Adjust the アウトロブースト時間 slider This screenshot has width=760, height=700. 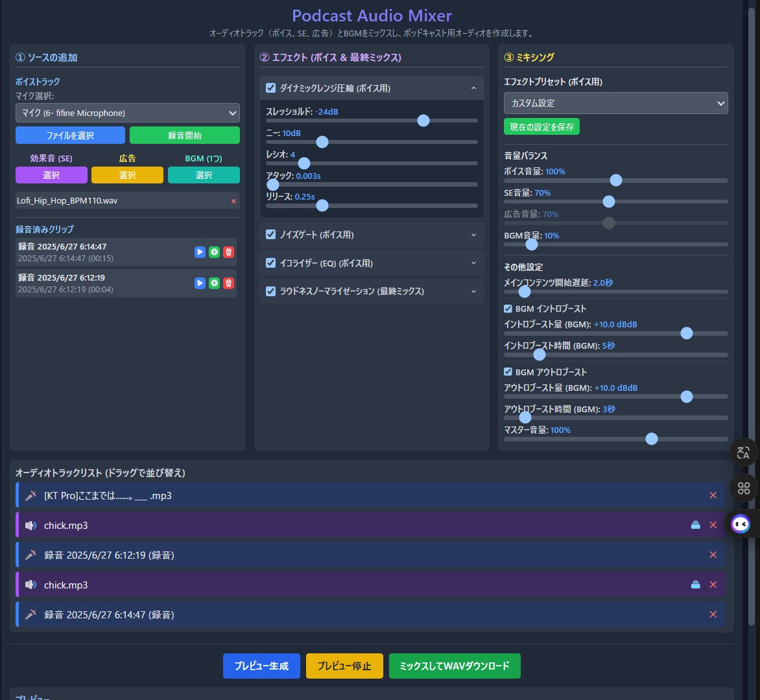click(525, 417)
